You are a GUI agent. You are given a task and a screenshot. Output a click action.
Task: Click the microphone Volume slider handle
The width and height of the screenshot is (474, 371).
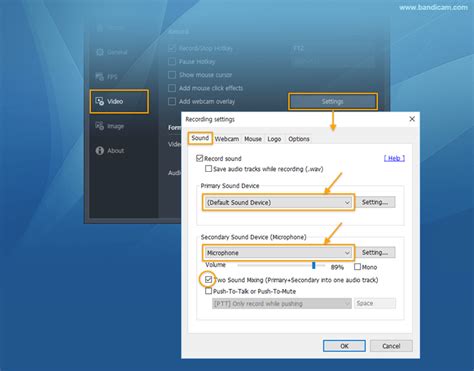pyautogui.click(x=314, y=265)
